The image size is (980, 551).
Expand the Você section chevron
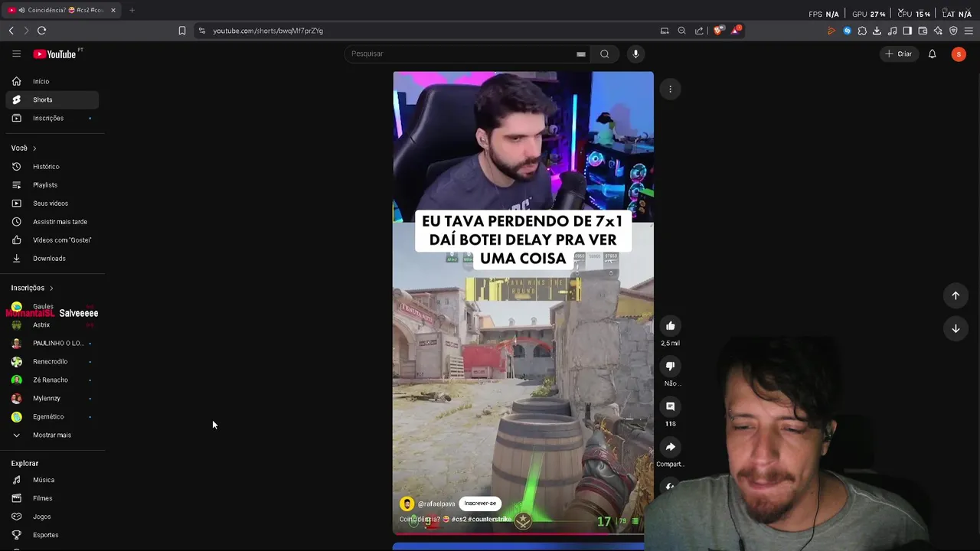34,148
